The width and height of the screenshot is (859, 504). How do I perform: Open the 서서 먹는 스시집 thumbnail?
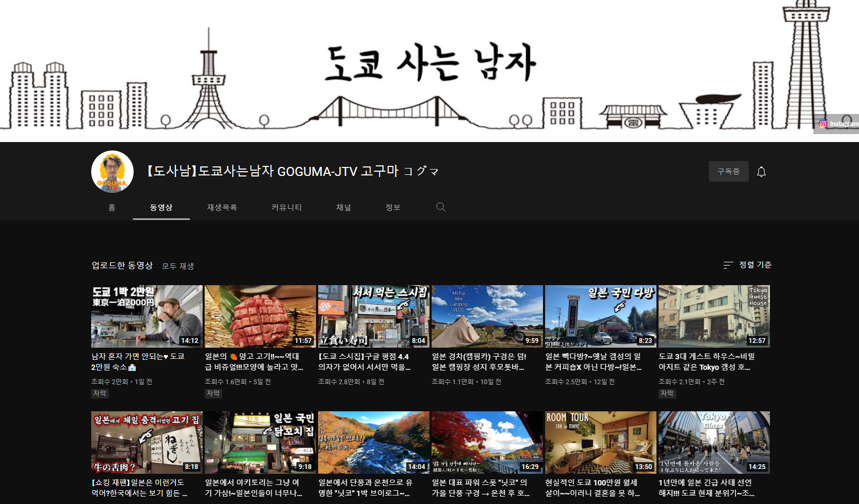point(374,316)
